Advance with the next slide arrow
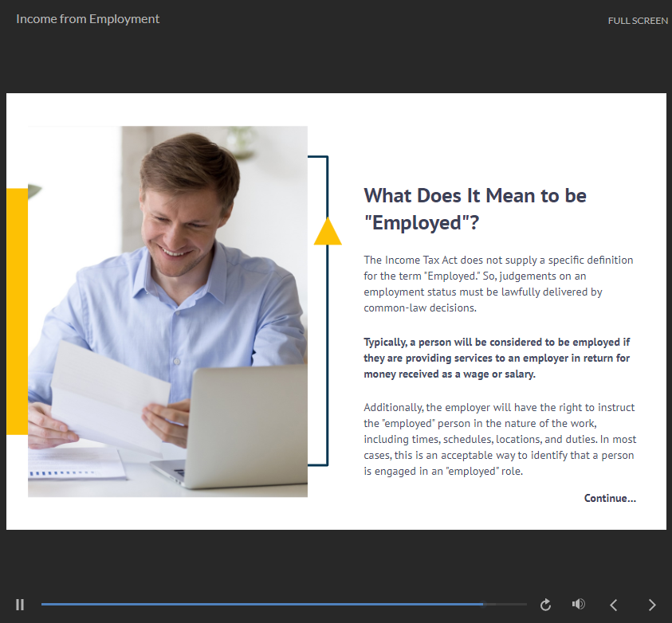672x623 pixels. [652, 605]
